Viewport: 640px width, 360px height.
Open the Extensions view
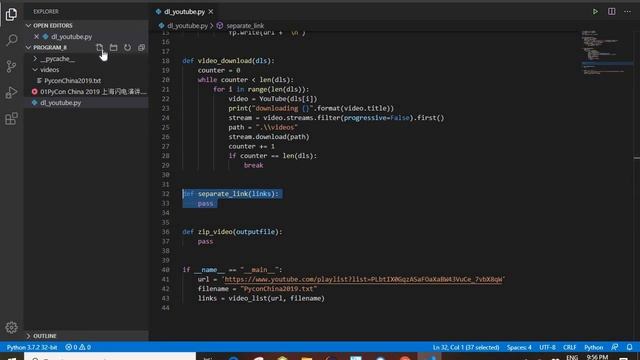coord(11,119)
